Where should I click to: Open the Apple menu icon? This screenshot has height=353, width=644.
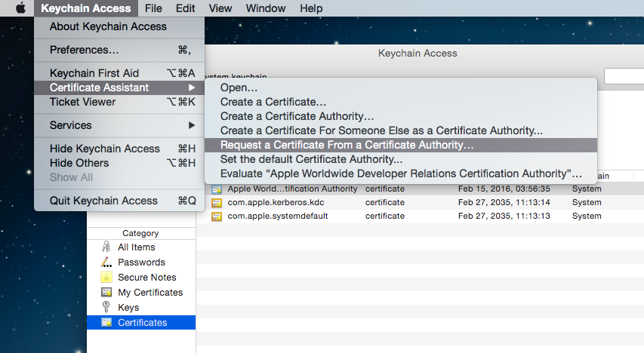tap(20, 8)
